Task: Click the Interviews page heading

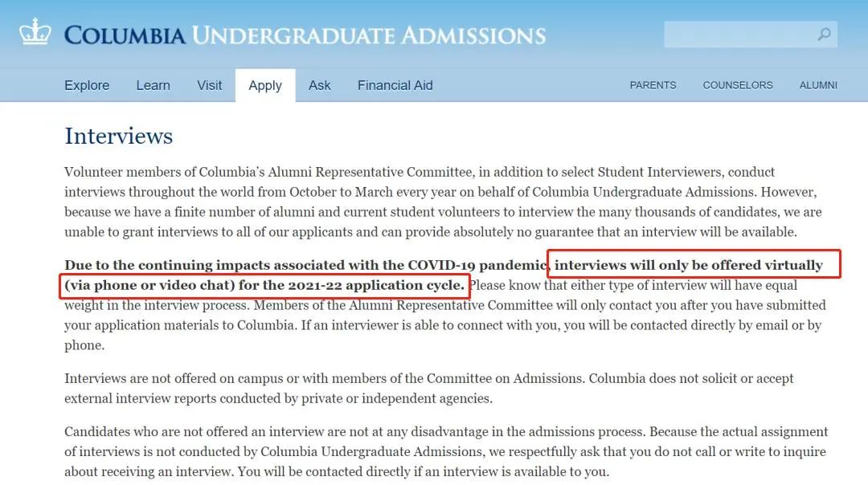Action: [118, 136]
